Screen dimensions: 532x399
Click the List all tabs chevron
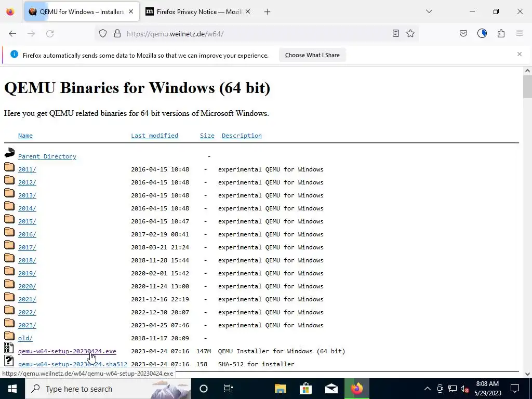pyautogui.click(x=429, y=11)
